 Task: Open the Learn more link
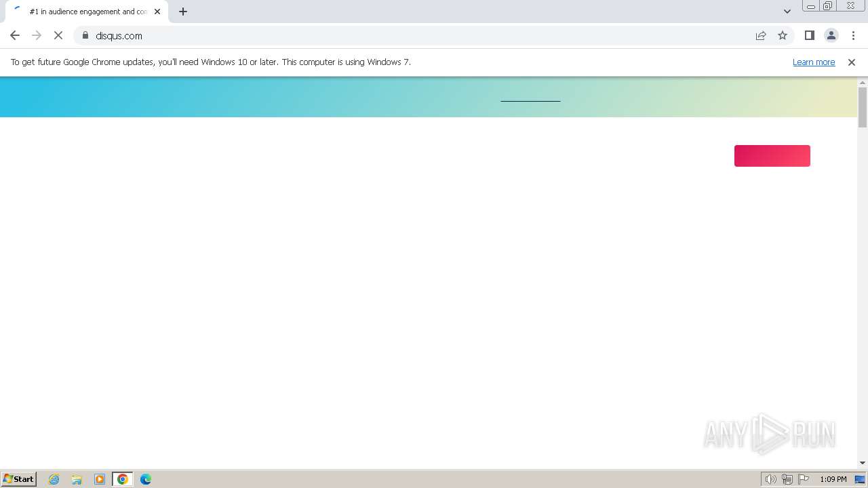pos(814,62)
